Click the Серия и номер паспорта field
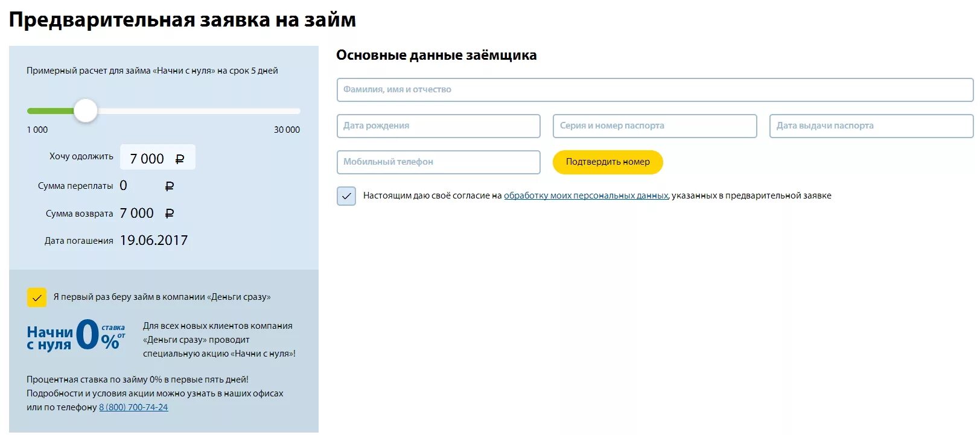Screen dimensions: 980x435 point(655,126)
